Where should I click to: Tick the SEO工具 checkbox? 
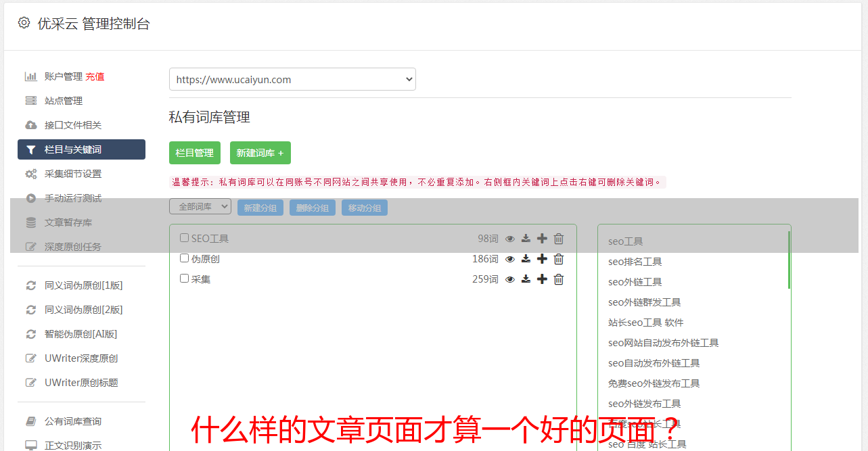[x=184, y=238]
